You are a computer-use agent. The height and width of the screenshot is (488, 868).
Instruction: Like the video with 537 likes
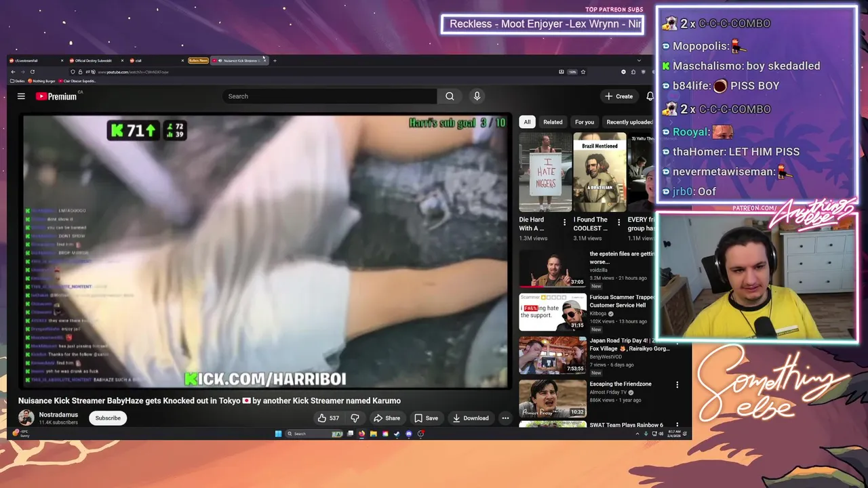pyautogui.click(x=329, y=418)
